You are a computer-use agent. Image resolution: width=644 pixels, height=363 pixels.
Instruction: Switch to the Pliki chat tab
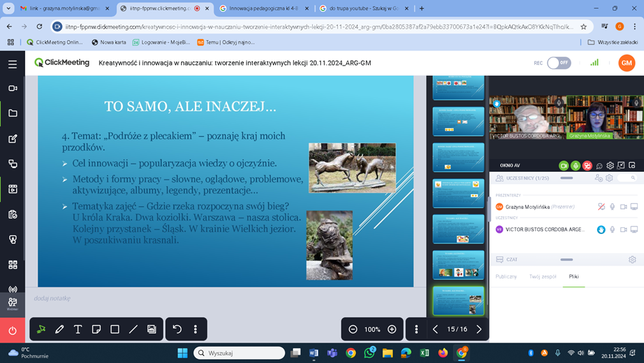[x=574, y=276]
